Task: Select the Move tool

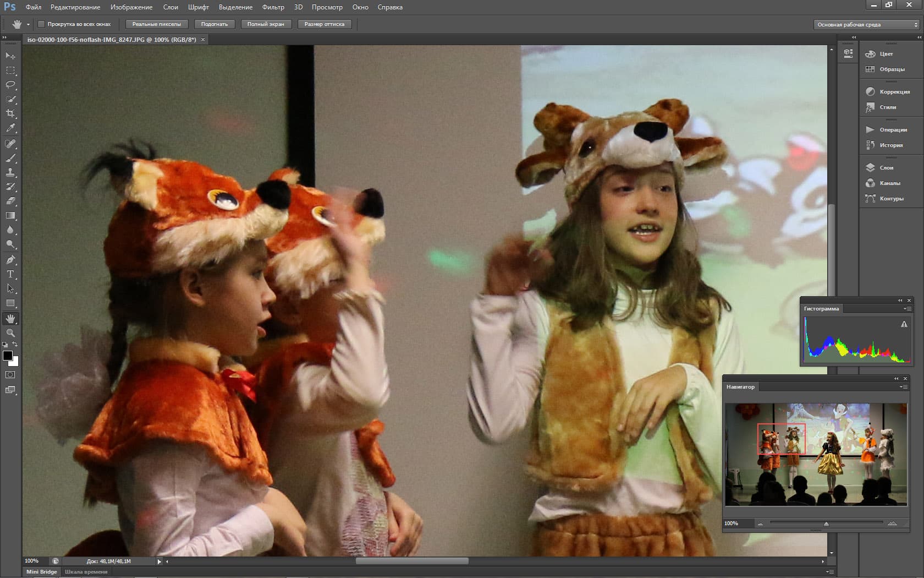Action: click(x=10, y=56)
